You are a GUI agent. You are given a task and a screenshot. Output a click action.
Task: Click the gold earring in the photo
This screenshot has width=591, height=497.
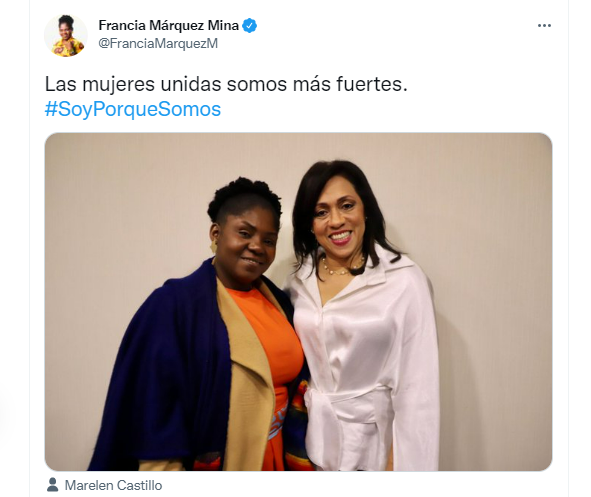coord(214,246)
